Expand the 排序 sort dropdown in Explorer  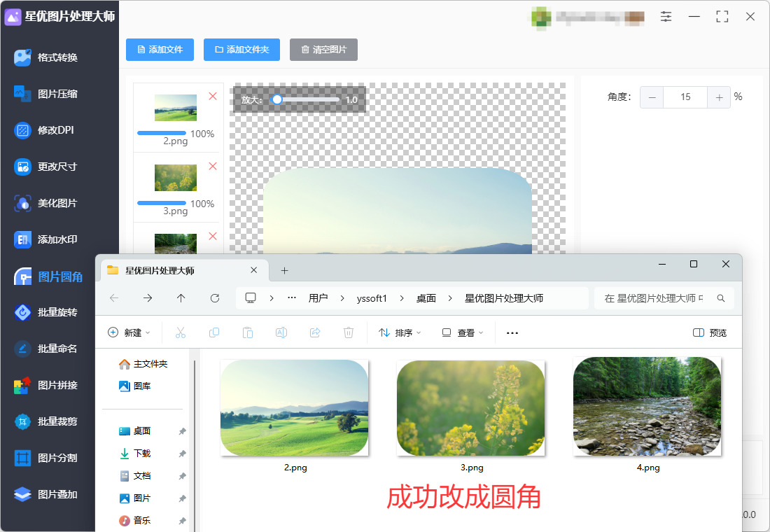pyautogui.click(x=400, y=332)
